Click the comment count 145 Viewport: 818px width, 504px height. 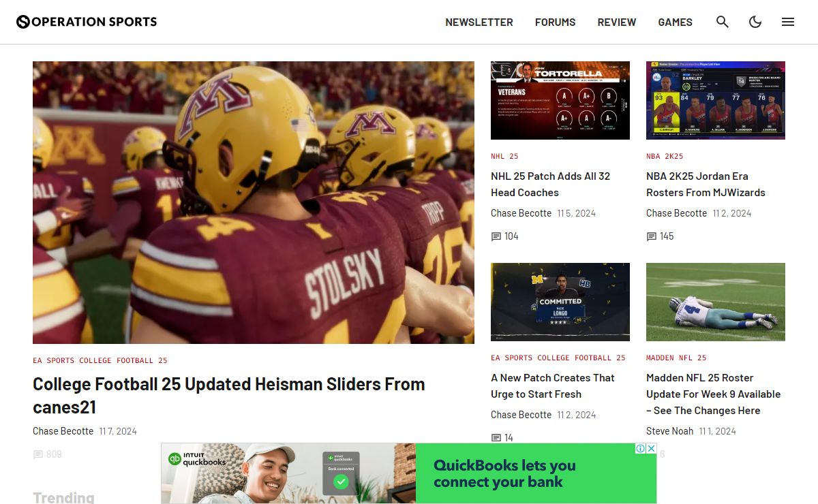tap(667, 236)
